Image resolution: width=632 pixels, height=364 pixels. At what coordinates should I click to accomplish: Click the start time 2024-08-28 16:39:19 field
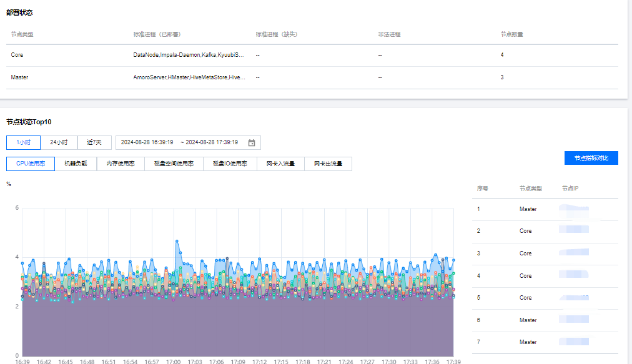click(147, 142)
